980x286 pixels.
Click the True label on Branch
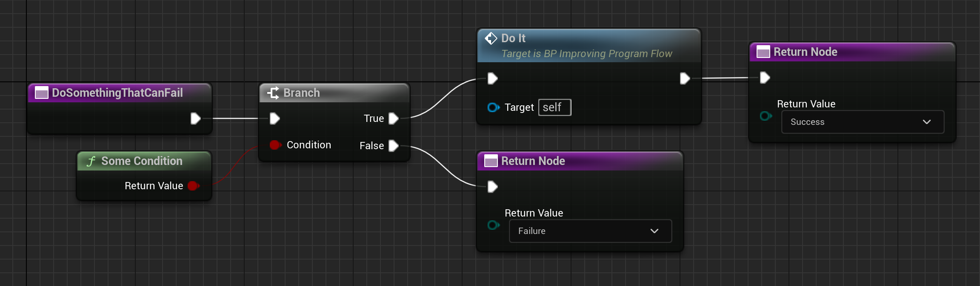(374, 118)
